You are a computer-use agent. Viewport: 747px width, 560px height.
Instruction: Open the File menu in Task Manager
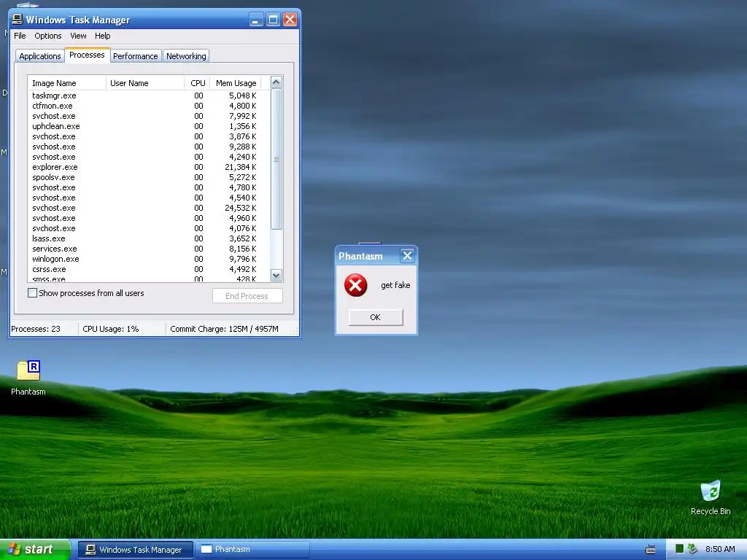tap(20, 36)
